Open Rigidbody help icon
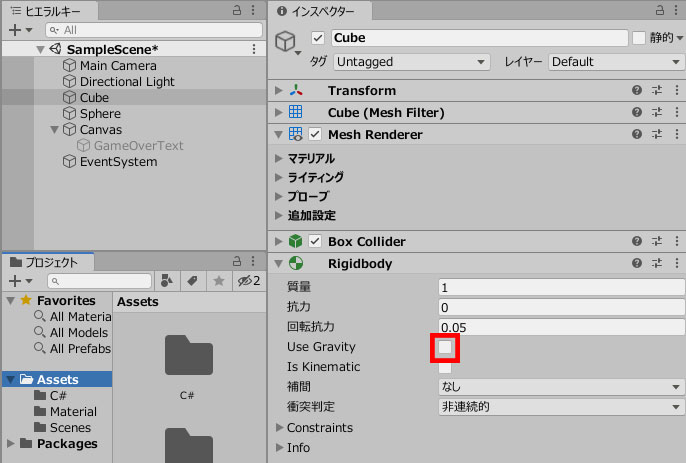 point(637,263)
